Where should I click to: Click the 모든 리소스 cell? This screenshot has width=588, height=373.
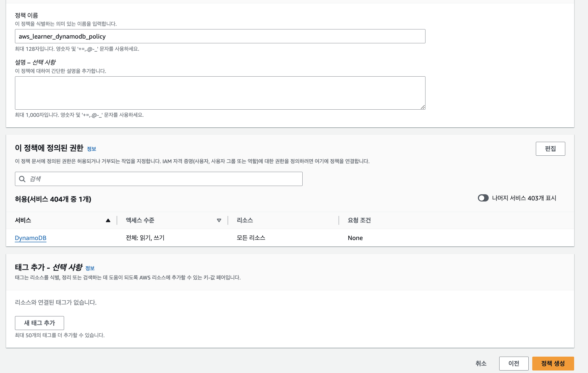coord(251,238)
